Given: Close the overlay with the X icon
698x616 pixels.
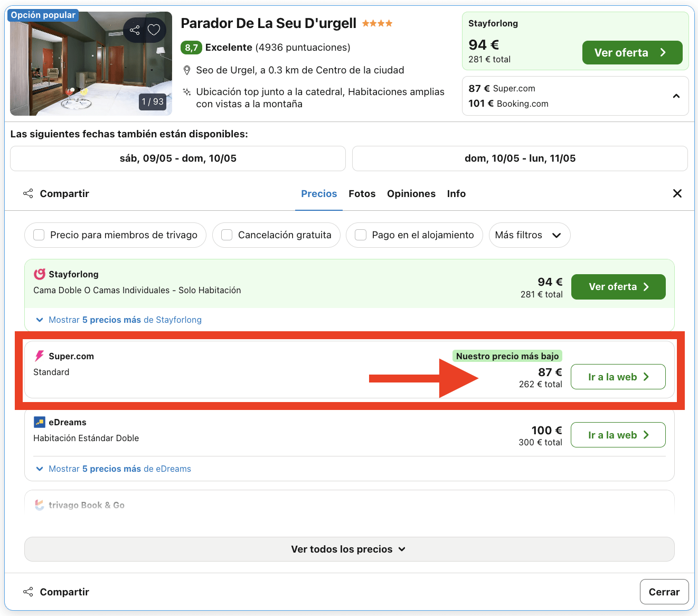Looking at the screenshot, I should tap(677, 193).
